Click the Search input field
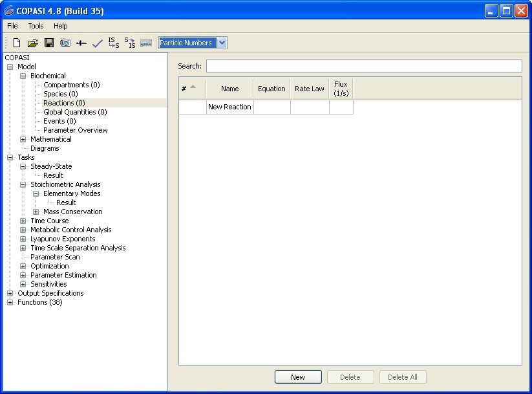The height and width of the screenshot is (394, 532). (364, 66)
